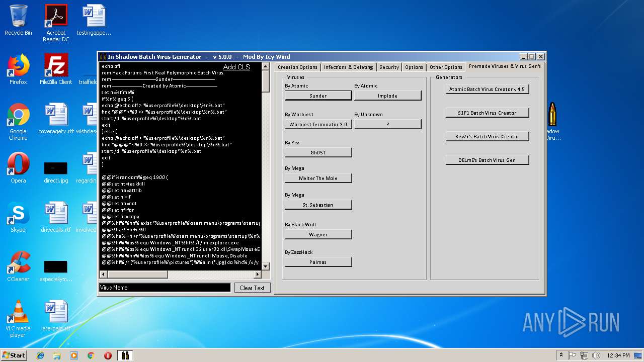This screenshot has height=362, width=644.
Task: Click the code pane vertical scroll down arrow
Action: 266,266
